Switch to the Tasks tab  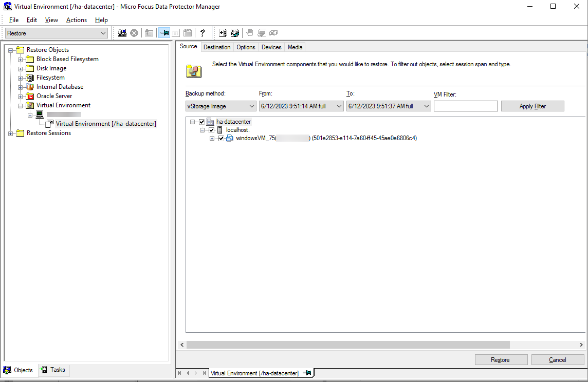pyautogui.click(x=53, y=370)
